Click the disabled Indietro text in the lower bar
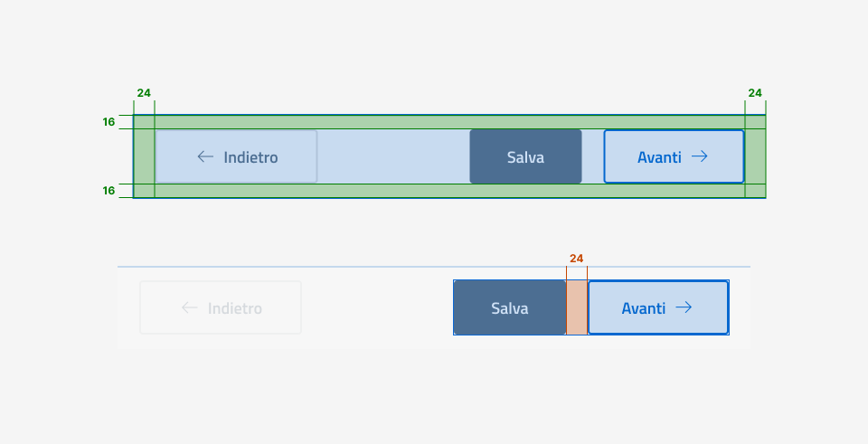 [235, 308]
